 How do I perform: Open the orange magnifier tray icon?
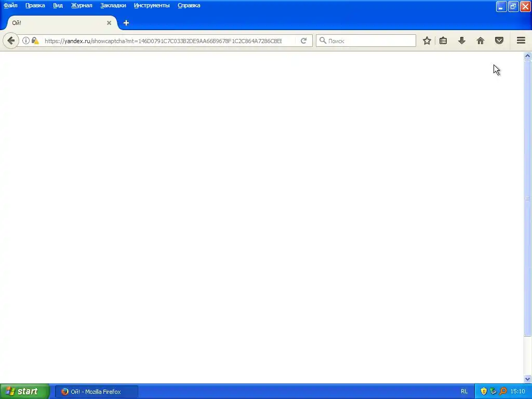tap(503, 392)
